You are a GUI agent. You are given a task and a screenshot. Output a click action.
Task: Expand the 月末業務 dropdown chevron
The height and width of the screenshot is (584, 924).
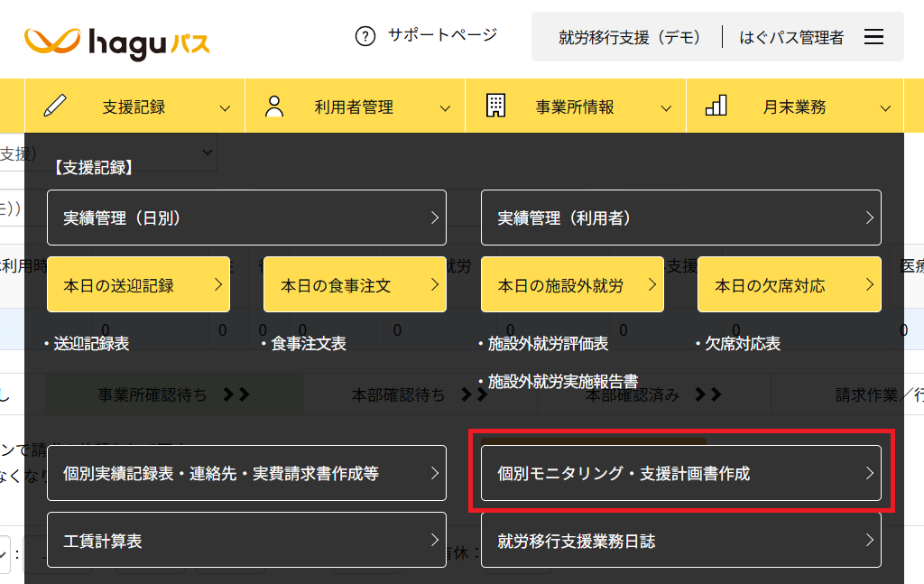885,108
